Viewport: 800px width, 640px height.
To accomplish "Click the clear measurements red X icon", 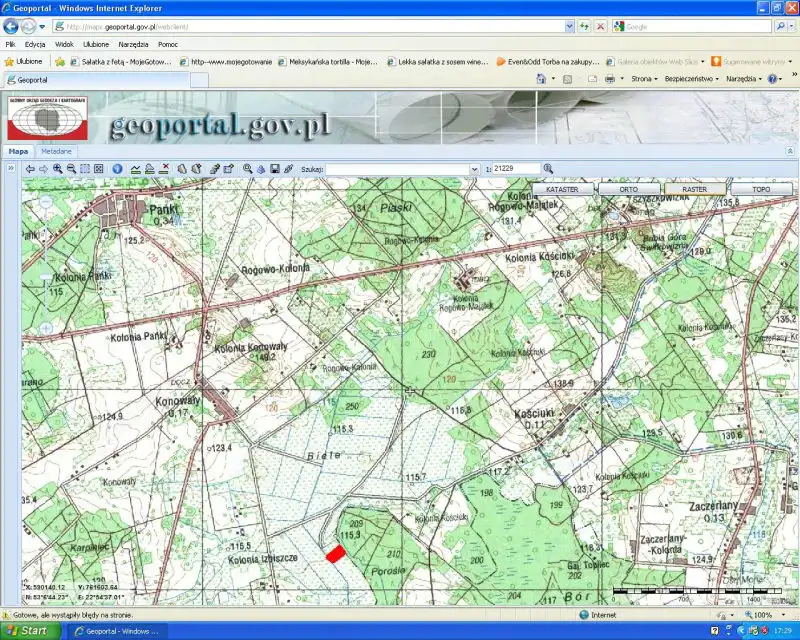I will (x=164, y=169).
